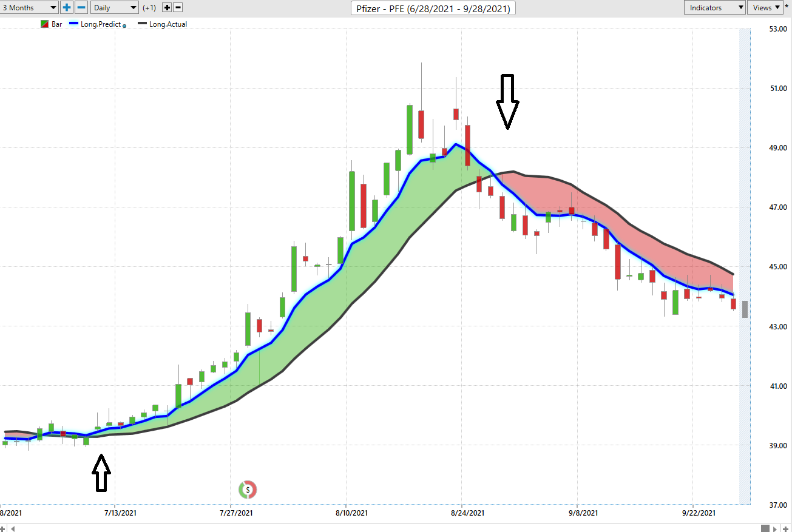Viewport: 792px width, 532px height.
Task: Click the black plus forecast increment button
Action: (x=167, y=8)
